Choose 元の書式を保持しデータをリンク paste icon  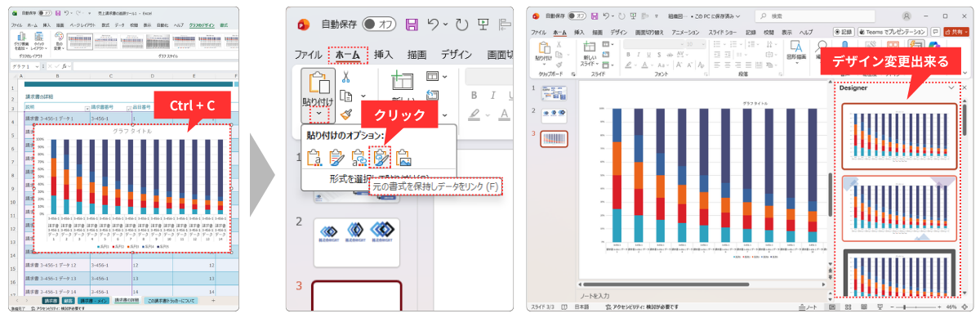381,156
